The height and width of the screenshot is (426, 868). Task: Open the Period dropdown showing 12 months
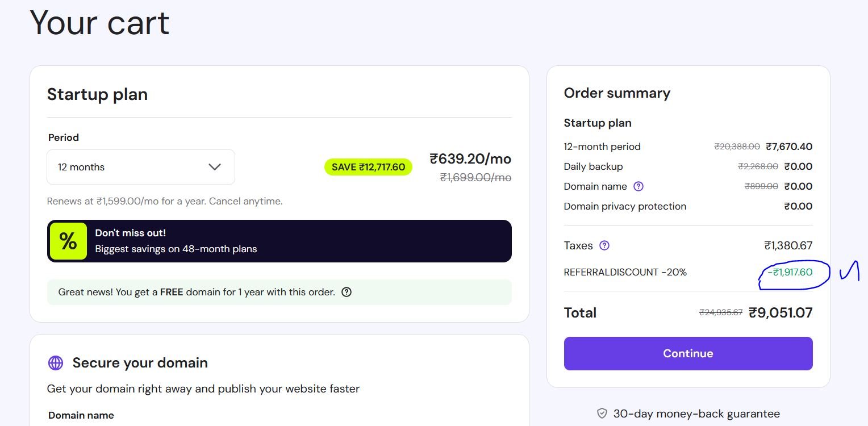pos(140,167)
